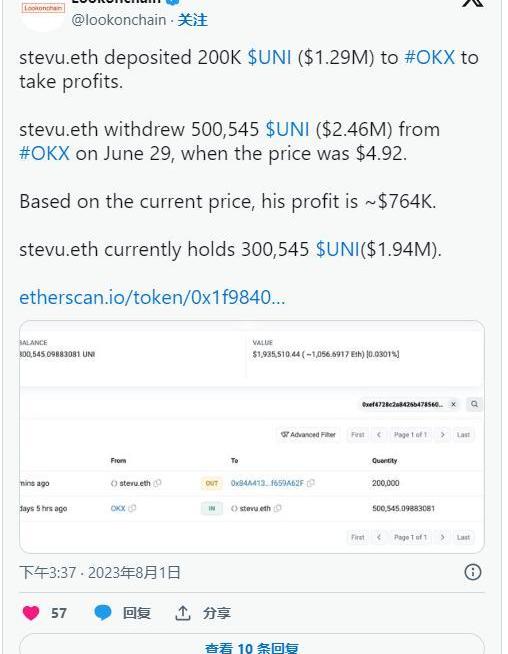
Task: Open the embedded Etherscan screenshot image
Action: (252, 437)
